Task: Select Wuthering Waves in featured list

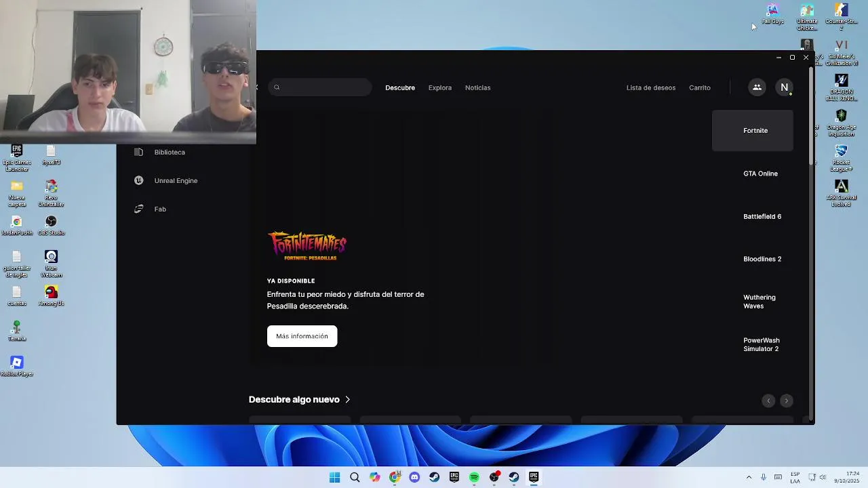Action: click(x=753, y=302)
